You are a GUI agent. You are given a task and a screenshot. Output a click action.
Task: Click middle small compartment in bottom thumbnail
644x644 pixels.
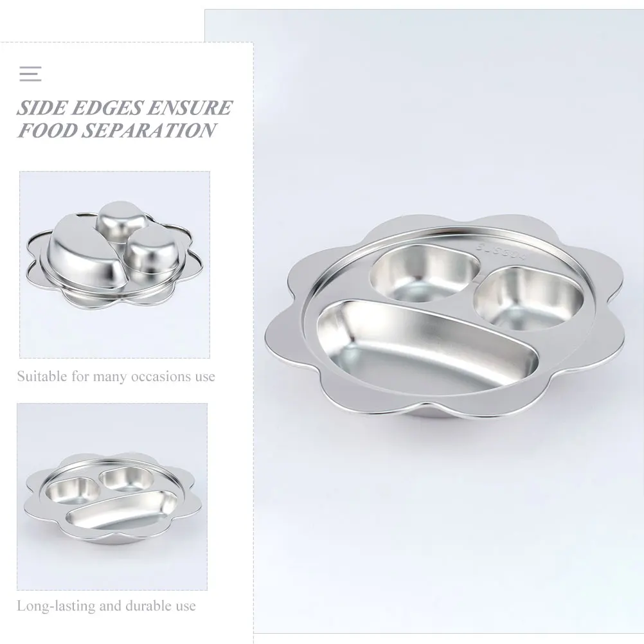127,479
